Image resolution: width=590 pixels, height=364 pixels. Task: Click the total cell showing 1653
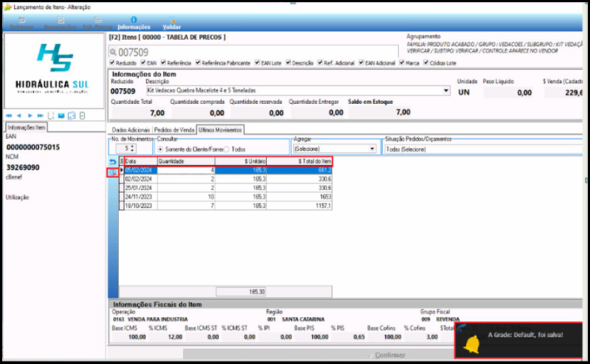(x=299, y=197)
